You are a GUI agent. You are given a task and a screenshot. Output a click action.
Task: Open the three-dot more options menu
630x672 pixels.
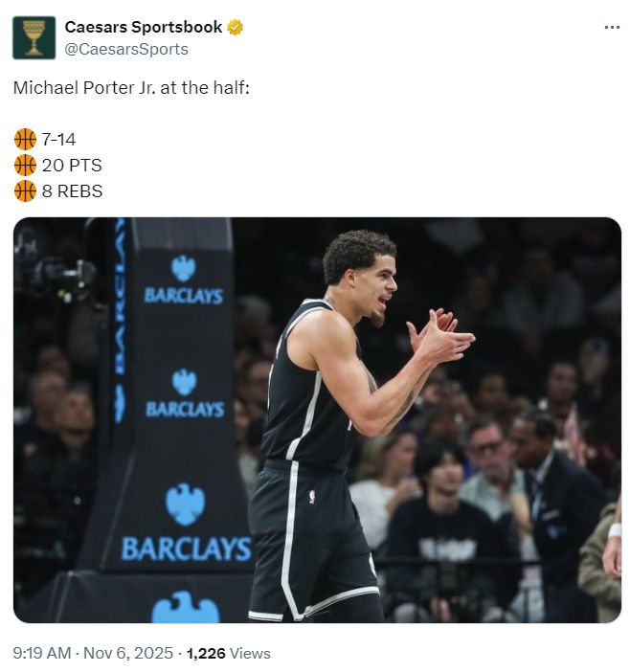point(612,27)
